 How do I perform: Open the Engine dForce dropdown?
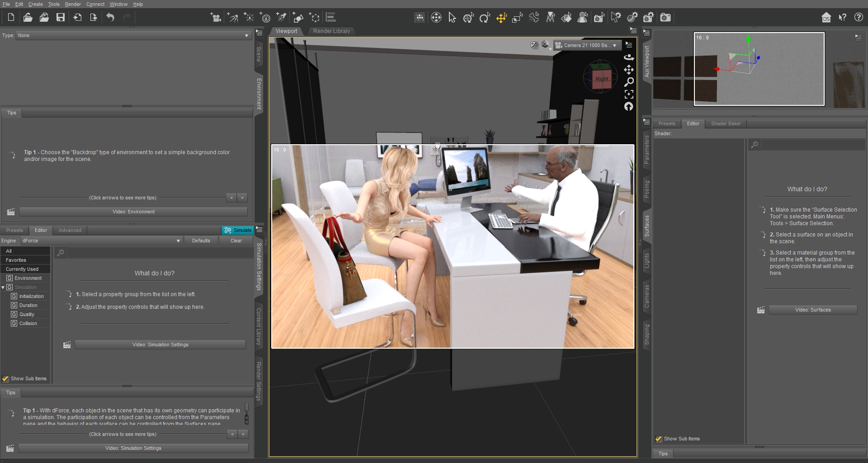point(101,241)
